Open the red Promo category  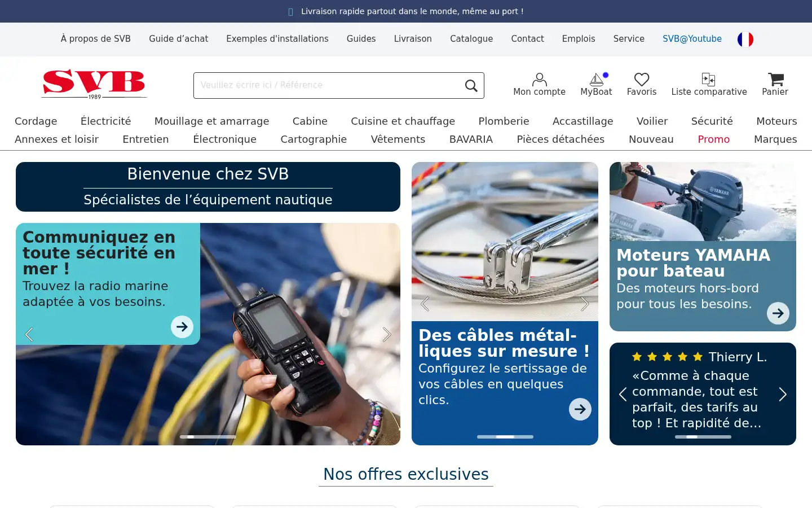pos(713,139)
